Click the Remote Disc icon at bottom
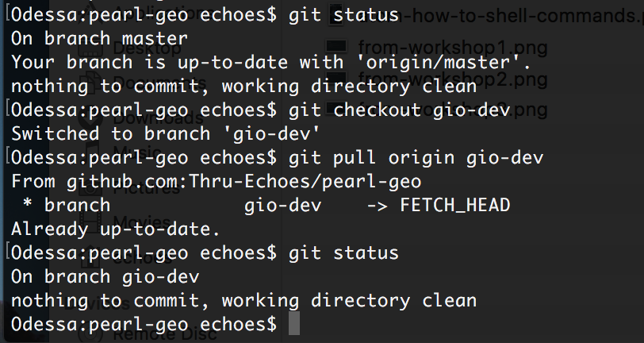Image resolution: width=644 pixels, height=343 pixels. (x=90, y=334)
